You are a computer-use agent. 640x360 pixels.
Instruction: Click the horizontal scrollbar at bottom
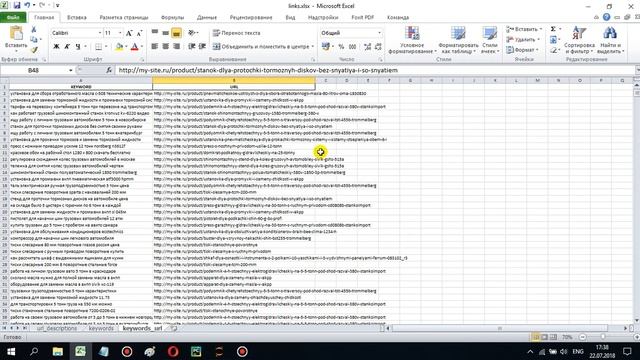tap(499, 328)
